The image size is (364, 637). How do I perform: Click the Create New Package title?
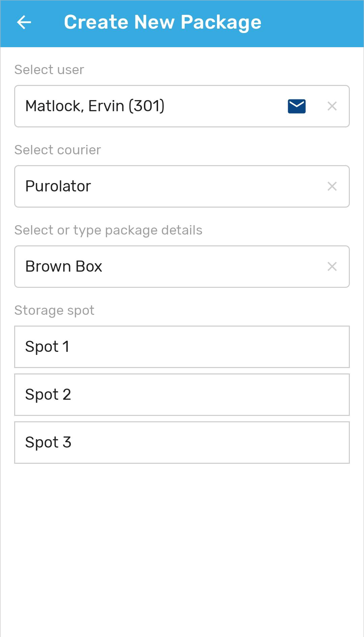point(163,23)
